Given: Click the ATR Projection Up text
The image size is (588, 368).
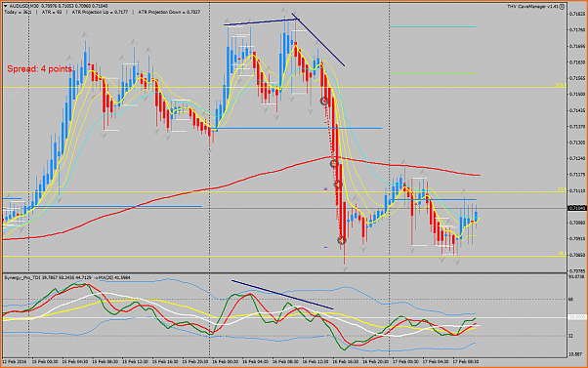Looking at the screenshot, I should point(99,12).
